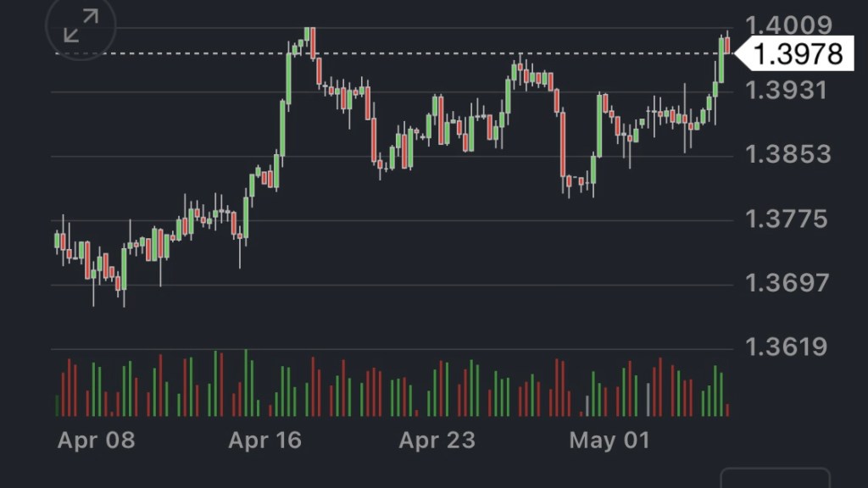
Task: Select the Apr 08 date label
Action: [x=96, y=441]
